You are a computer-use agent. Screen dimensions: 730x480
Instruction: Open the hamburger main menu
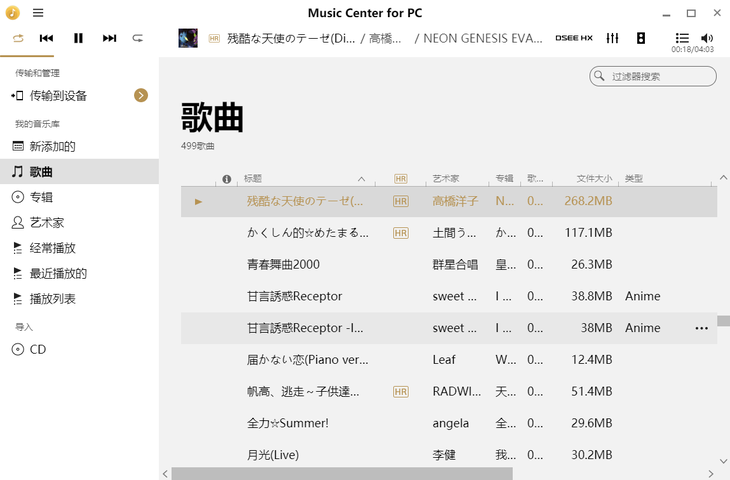click(38, 13)
